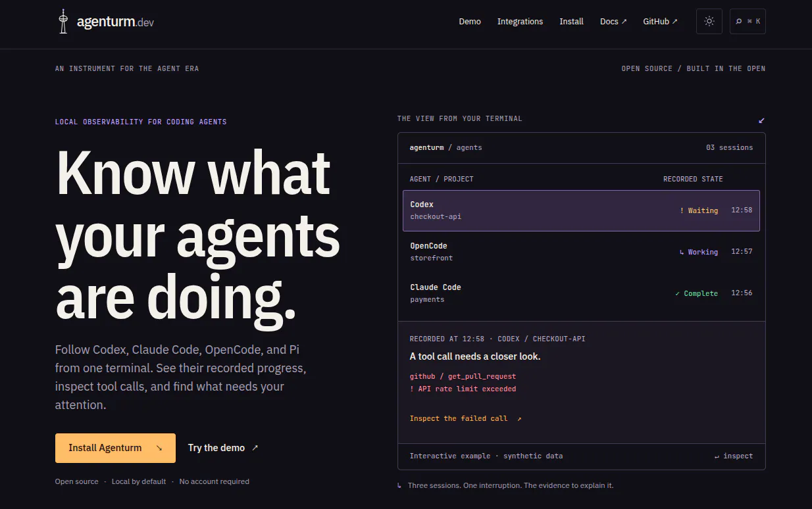Viewport: 812px width, 509px height.
Task: Click the Local by default text
Action: tap(139, 481)
